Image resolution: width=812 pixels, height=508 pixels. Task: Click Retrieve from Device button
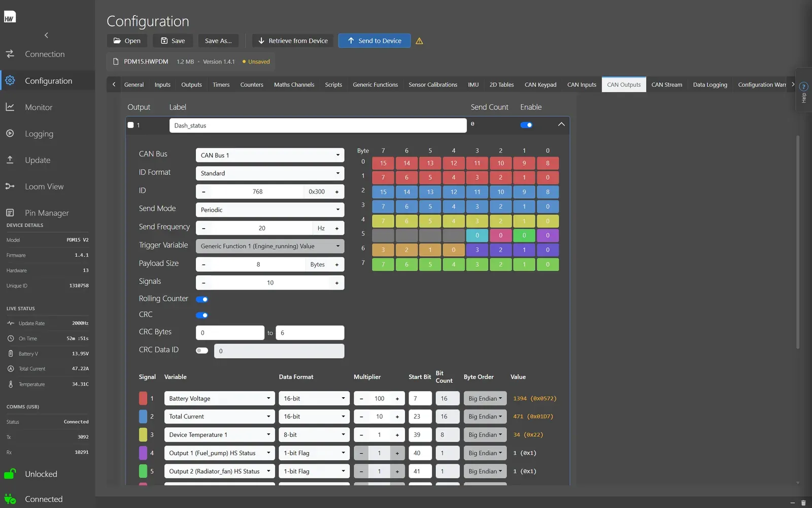pos(293,41)
